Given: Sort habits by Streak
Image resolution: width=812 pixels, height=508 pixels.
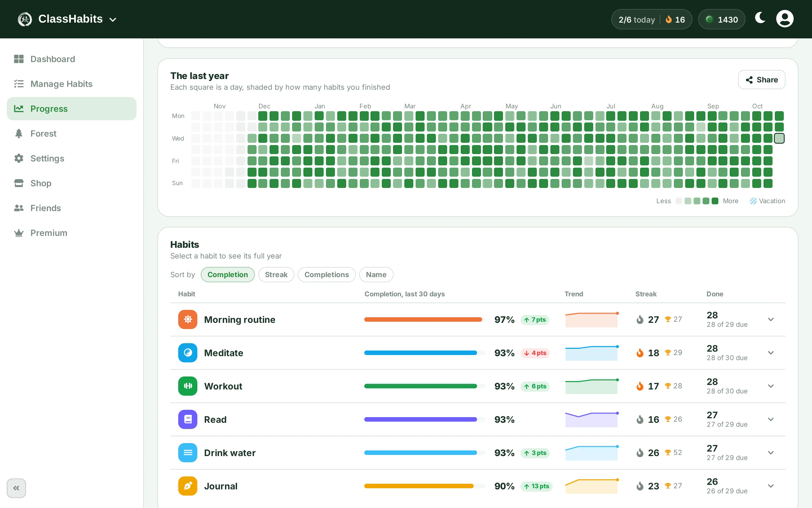Looking at the screenshot, I should tap(276, 275).
